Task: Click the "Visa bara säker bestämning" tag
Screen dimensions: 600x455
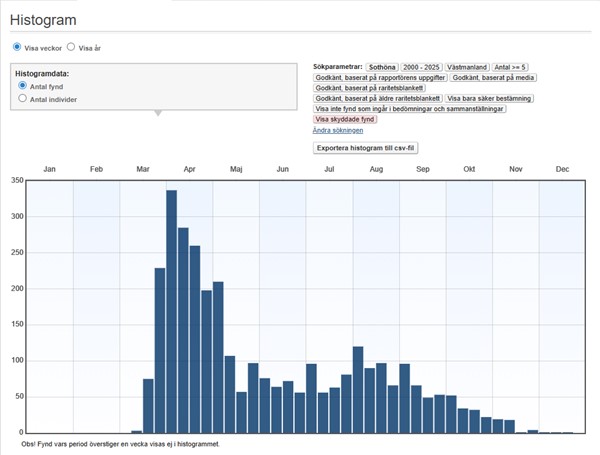Action: tap(489, 98)
